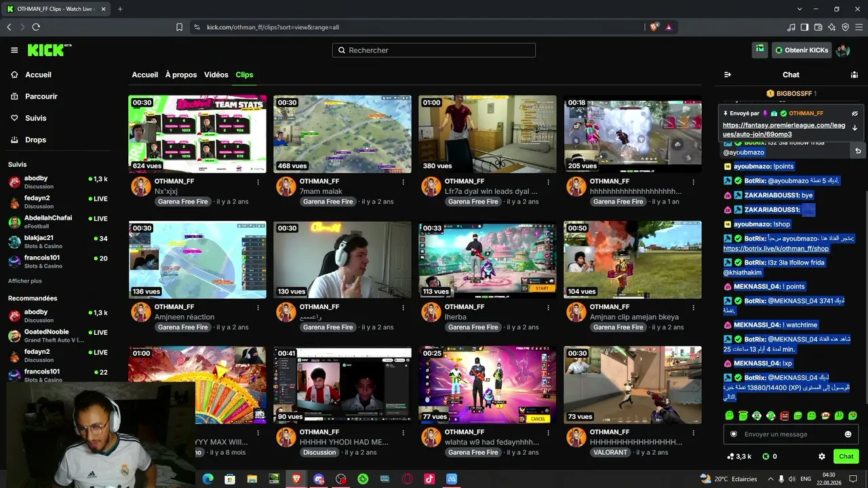Play the 7mam malak clip thumbnail
The height and width of the screenshot is (488, 868).
(342, 134)
